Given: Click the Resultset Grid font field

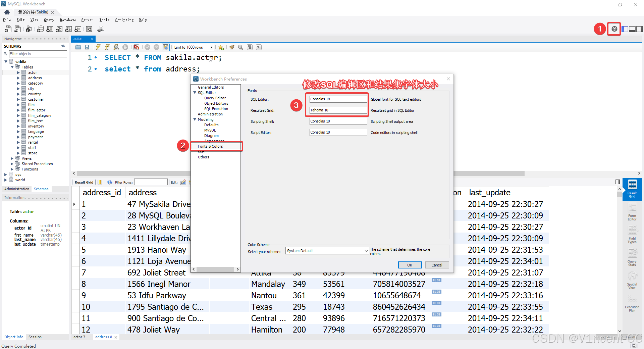Looking at the screenshot, I should point(338,110).
